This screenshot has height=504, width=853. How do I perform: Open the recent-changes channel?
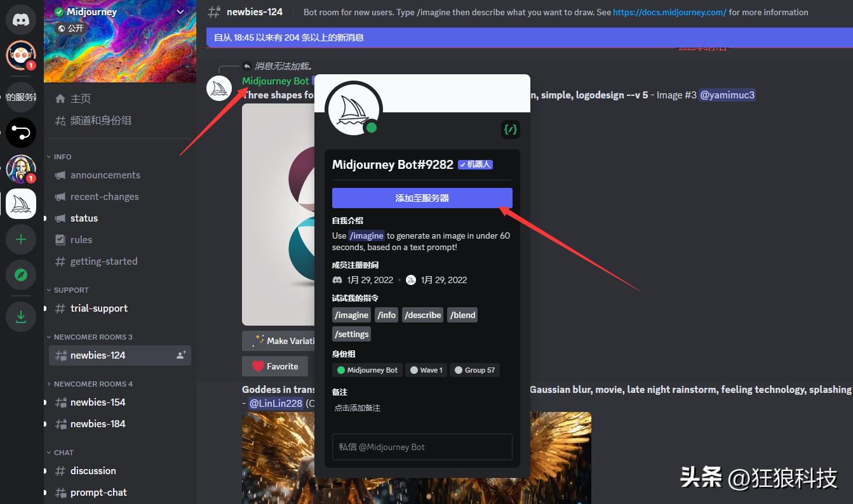pos(119,197)
